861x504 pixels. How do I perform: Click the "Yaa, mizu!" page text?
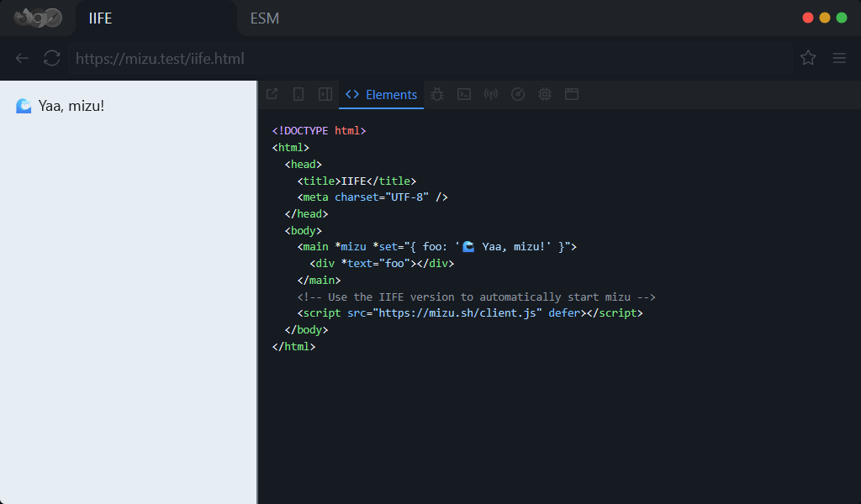pyautogui.click(x=71, y=106)
